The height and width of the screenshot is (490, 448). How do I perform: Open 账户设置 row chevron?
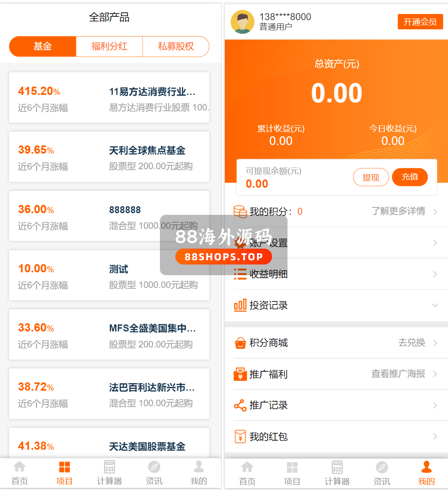click(x=435, y=243)
